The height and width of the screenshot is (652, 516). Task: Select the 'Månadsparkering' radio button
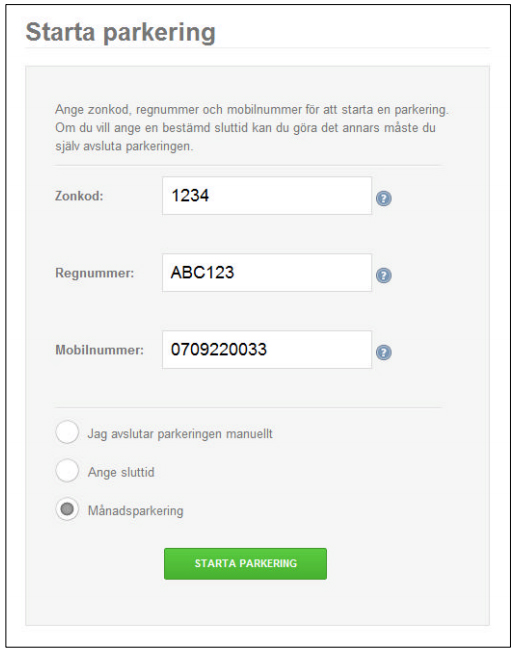[67, 509]
